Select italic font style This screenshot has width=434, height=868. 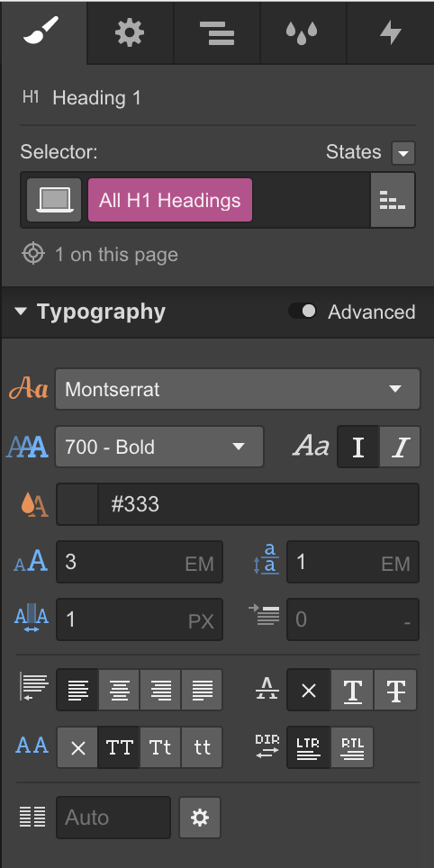click(400, 447)
